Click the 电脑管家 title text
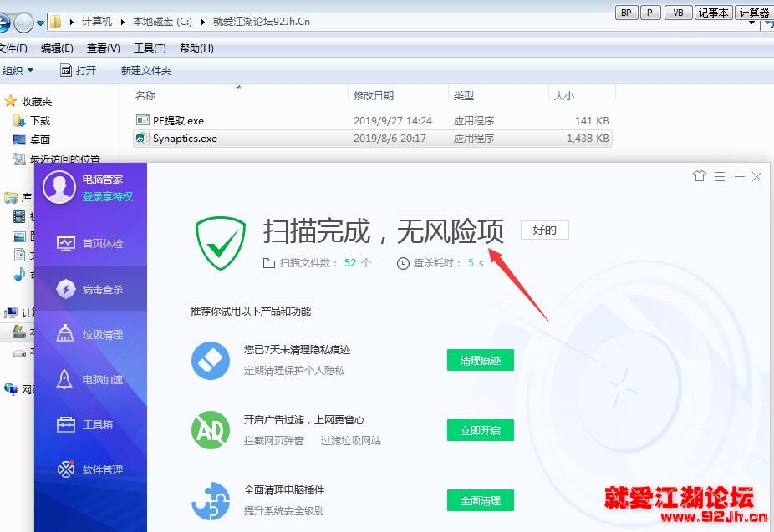The height and width of the screenshot is (532, 774). pyautogui.click(x=102, y=179)
